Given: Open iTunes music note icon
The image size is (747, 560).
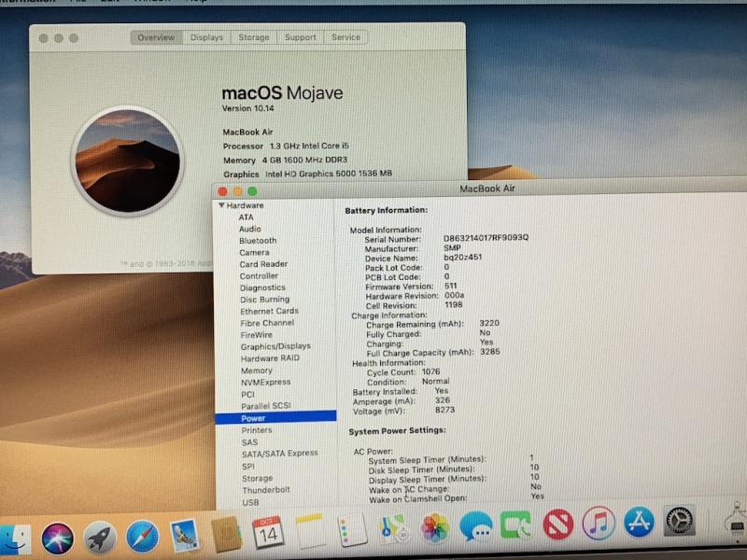Looking at the screenshot, I should point(599,523).
